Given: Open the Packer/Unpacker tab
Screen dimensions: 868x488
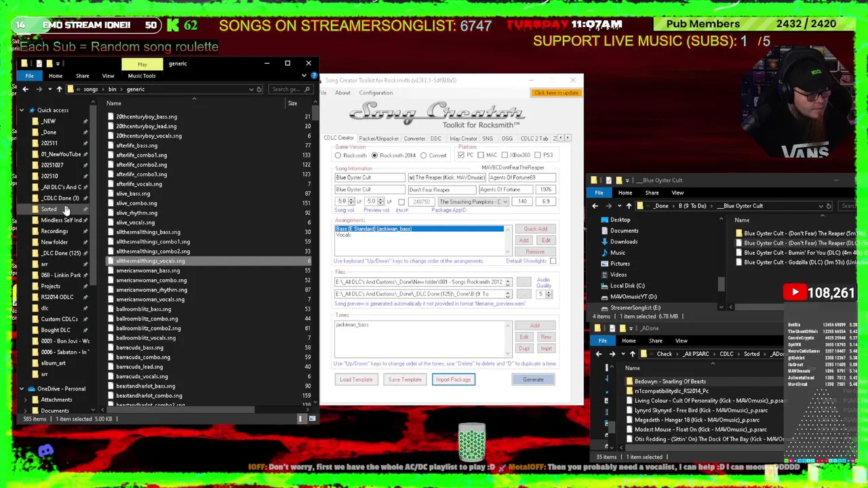Looking at the screenshot, I should pos(378,138).
